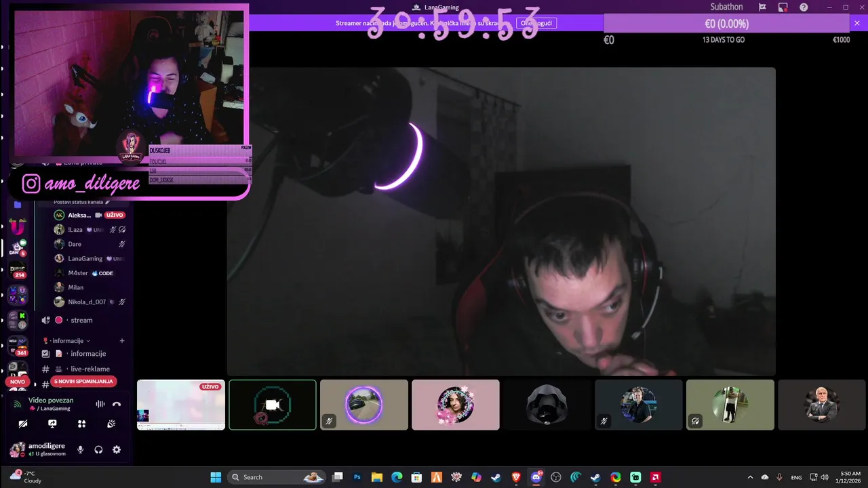Open the server folder with 5 badge

coord(18,249)
